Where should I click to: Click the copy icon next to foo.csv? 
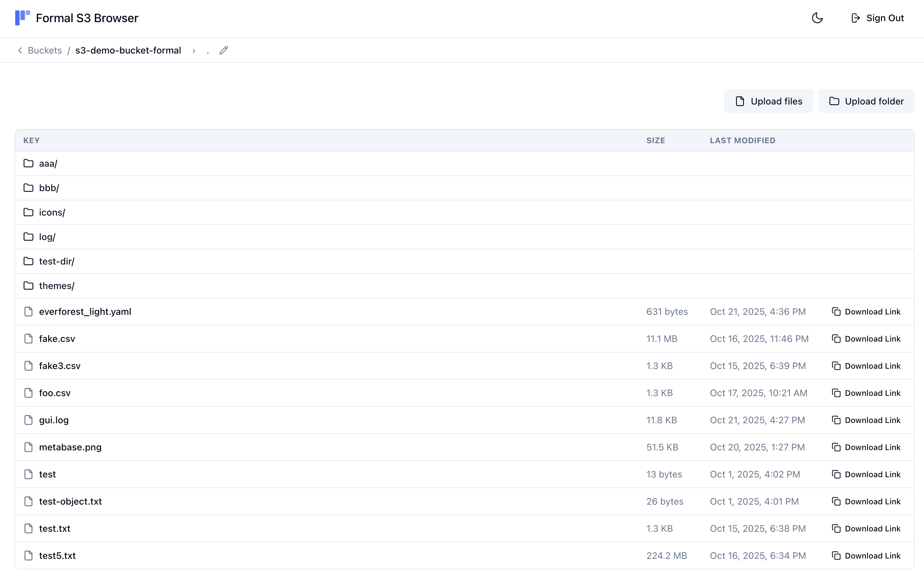coord(837,393)
